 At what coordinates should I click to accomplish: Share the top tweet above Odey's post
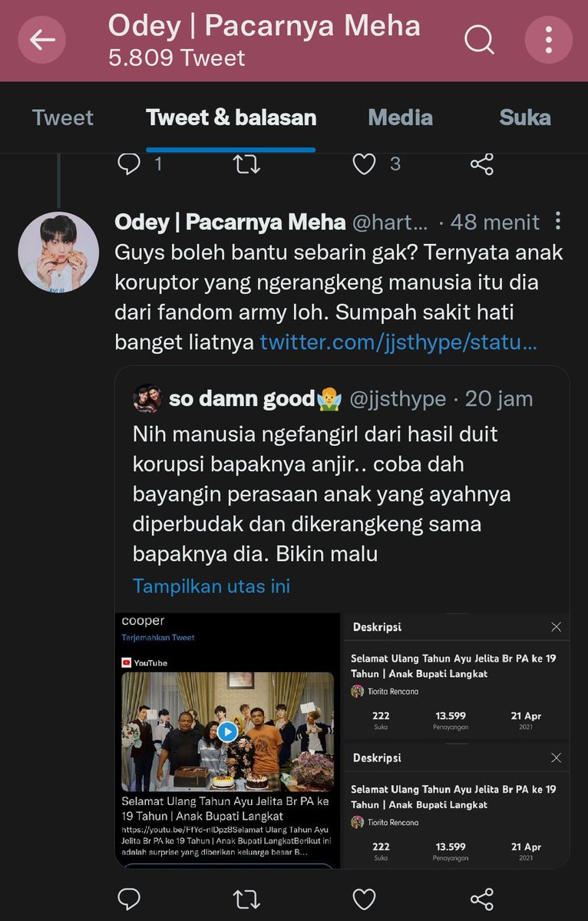coord(481,163)
